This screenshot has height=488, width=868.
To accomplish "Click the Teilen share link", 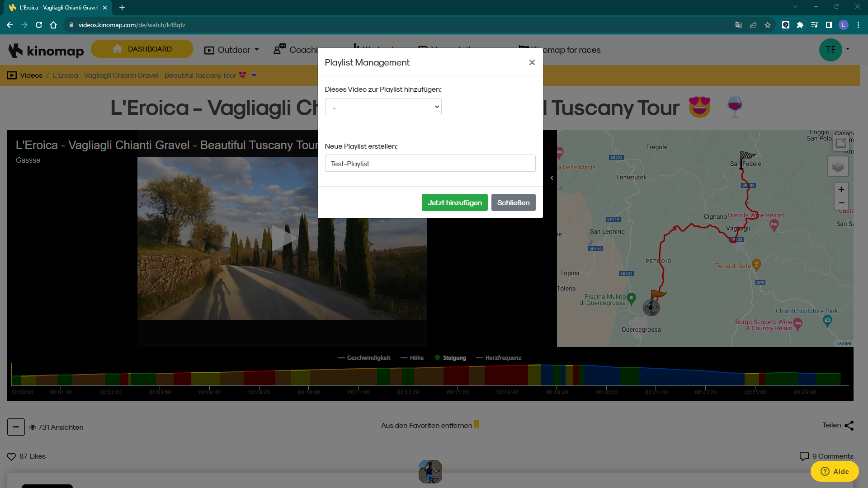I will click(831, 425).
